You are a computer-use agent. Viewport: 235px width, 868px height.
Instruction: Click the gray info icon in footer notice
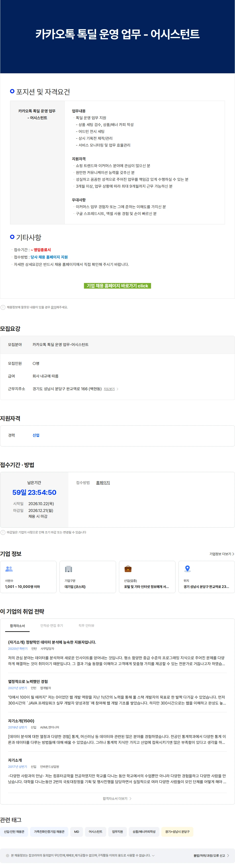tap(7, 856)
